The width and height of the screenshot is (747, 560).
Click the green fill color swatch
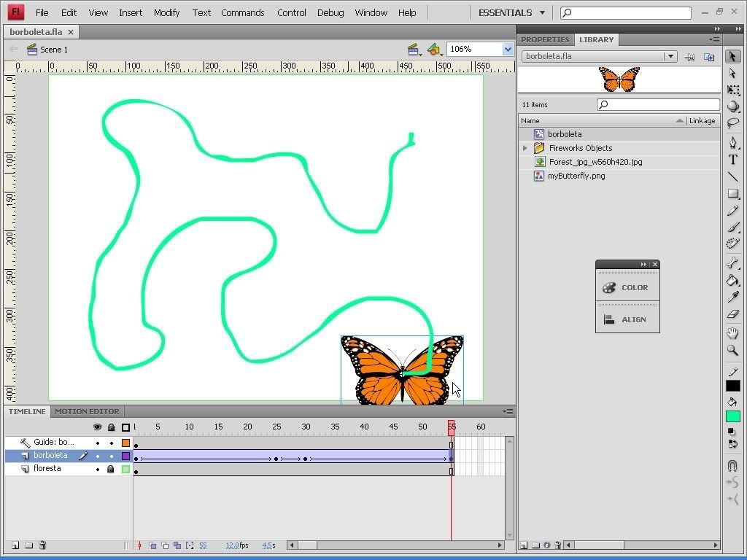(733, 416)
